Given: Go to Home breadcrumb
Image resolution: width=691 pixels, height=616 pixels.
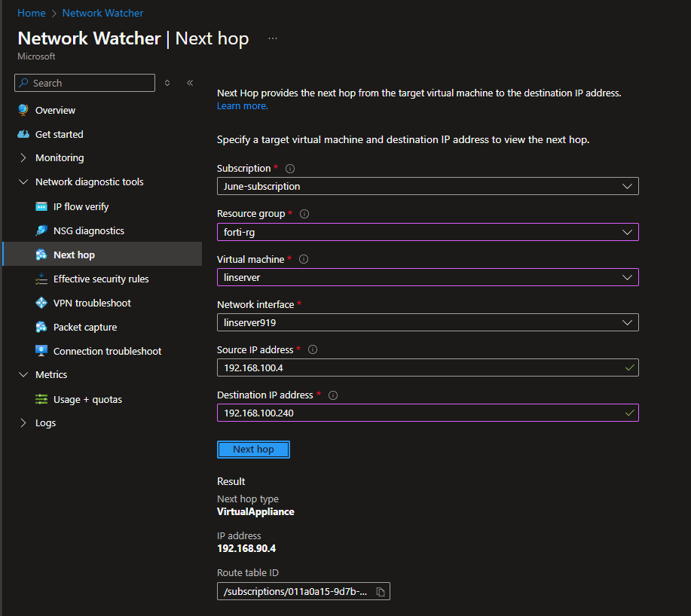Looking at the screenshot, I should click(32, 14).
